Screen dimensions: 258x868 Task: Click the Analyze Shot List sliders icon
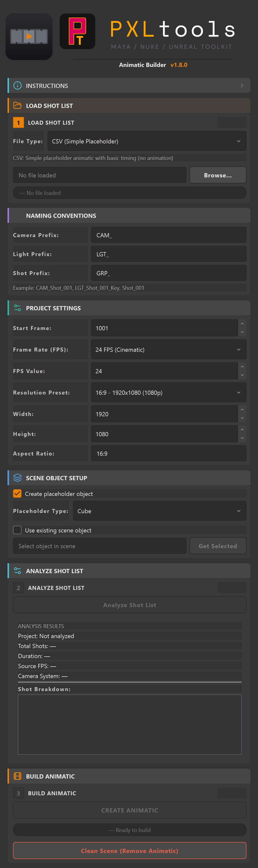(17, 571)
